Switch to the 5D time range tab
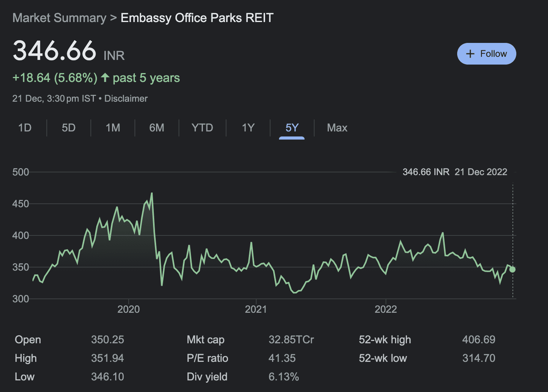Screen dimensions: 548x392 (69, 128)
